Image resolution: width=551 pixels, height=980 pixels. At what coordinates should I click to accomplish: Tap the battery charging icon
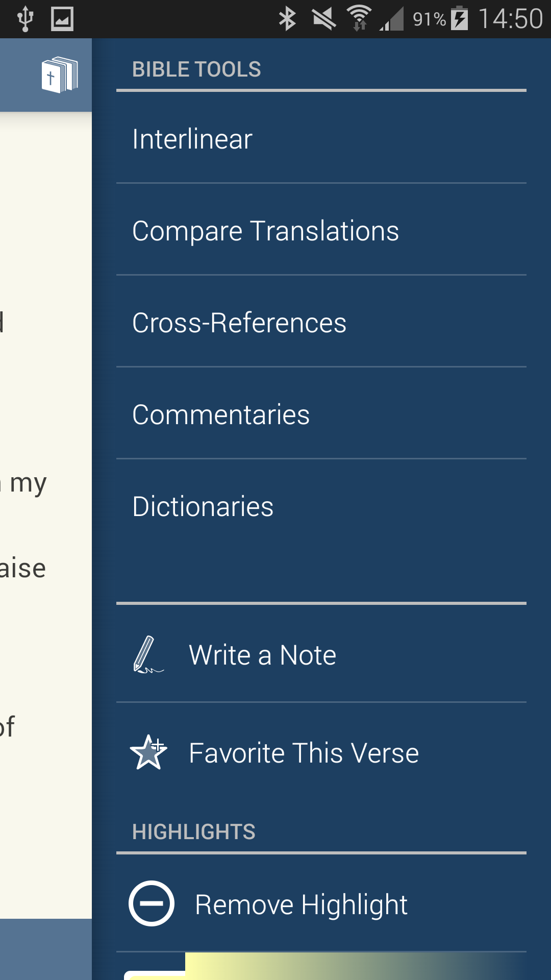click(459, 19)
